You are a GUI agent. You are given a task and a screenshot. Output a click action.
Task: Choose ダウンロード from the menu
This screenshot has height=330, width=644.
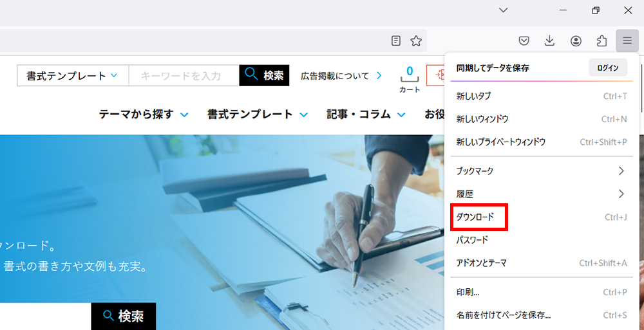542,217
